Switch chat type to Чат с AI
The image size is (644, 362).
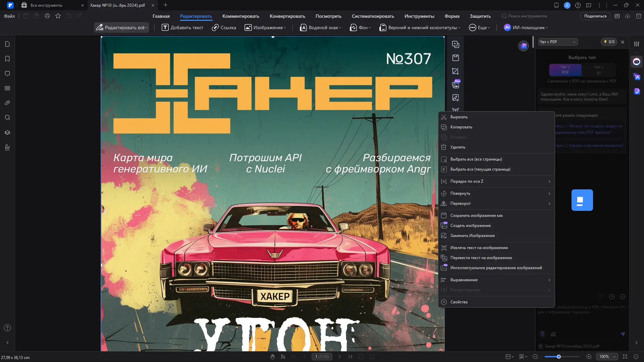[x=598, y=70]
